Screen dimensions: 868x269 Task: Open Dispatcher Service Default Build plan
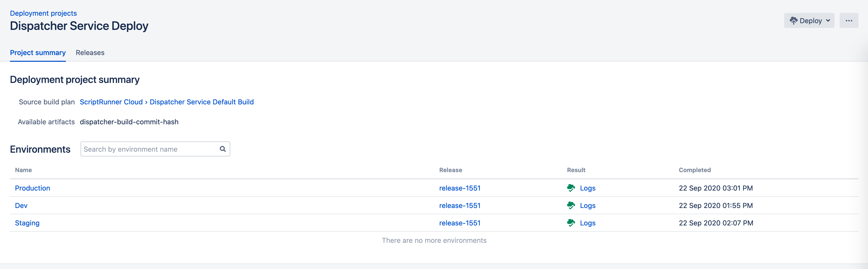tap(202, 102)
